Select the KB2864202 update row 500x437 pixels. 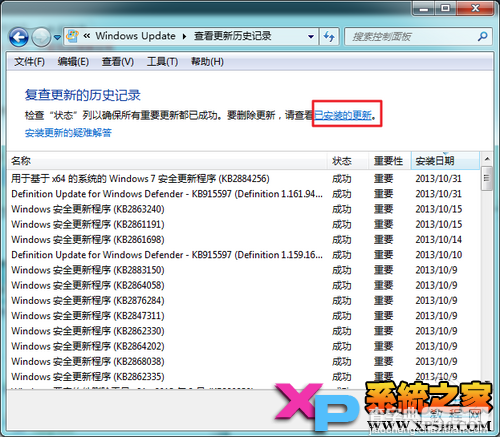tap(243, 346)
